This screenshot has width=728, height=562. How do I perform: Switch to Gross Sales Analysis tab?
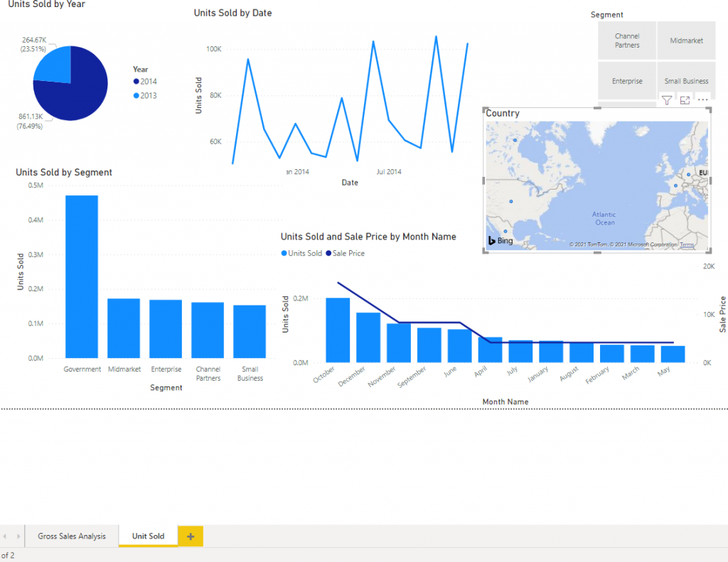(x=72, y=536)
